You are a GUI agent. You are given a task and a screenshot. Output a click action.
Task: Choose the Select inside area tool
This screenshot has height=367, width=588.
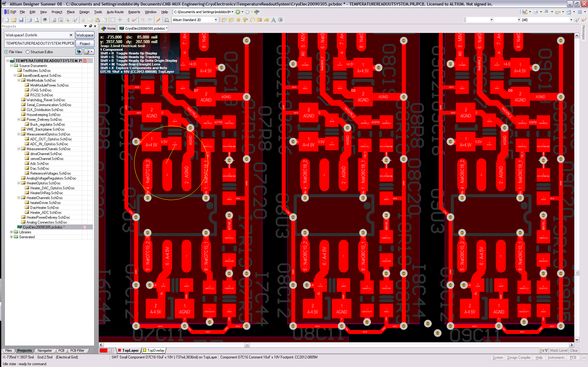113,20
